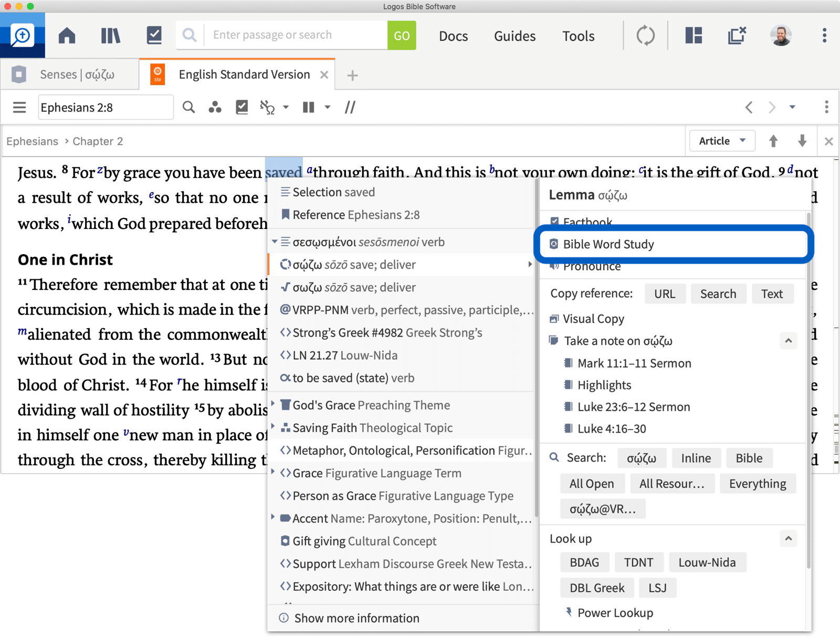Add note to Highlights notebook
This screenshot has width=840, height=638.
point(604,385)
